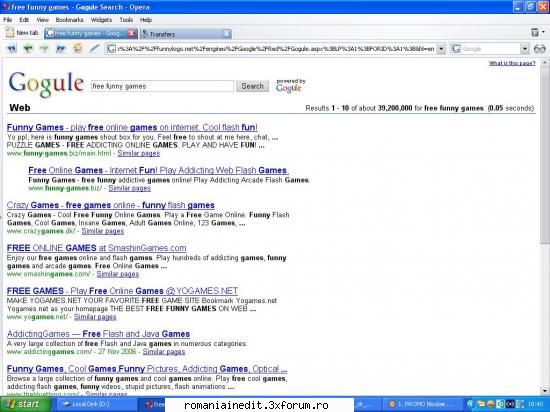Screen dimensions: 550x412
Task: Click the scrollbar up arrow
Action: [545, 63]
